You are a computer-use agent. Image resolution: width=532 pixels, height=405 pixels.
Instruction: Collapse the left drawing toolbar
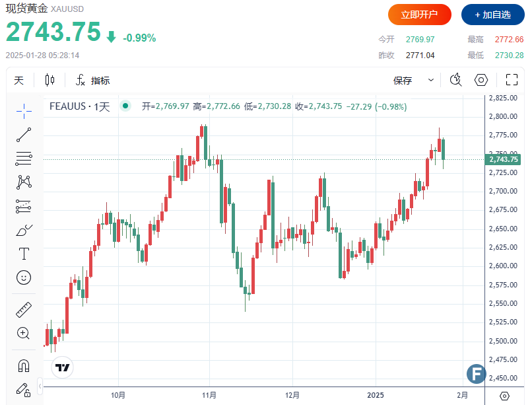click(40, 385)
